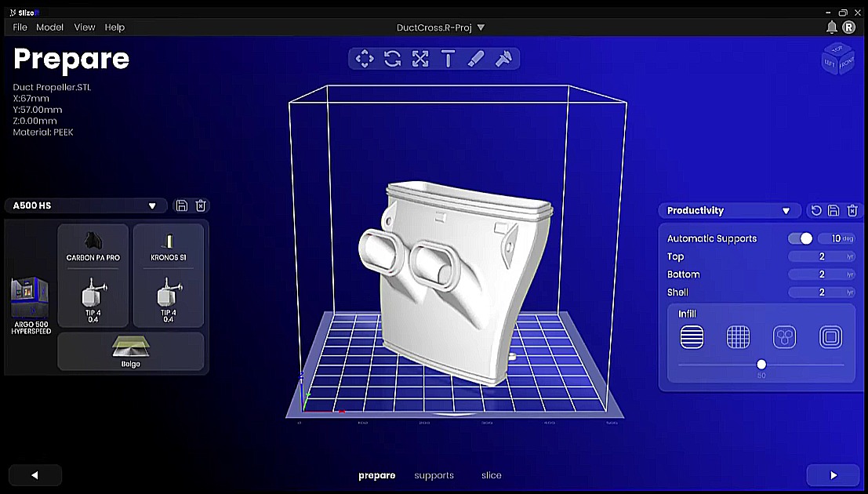
Task: Open the Productivity profile dropdown
Action: 786,211
